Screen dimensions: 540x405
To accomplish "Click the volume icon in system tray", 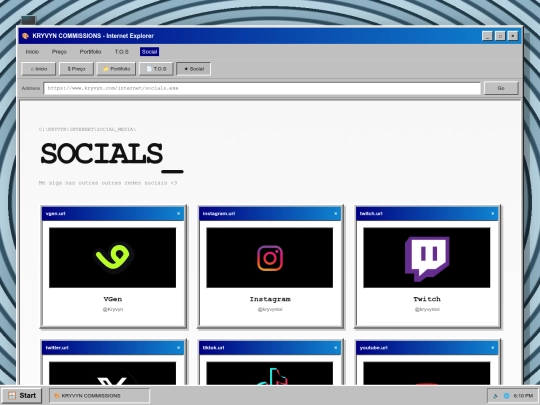I will click(496, 396).
